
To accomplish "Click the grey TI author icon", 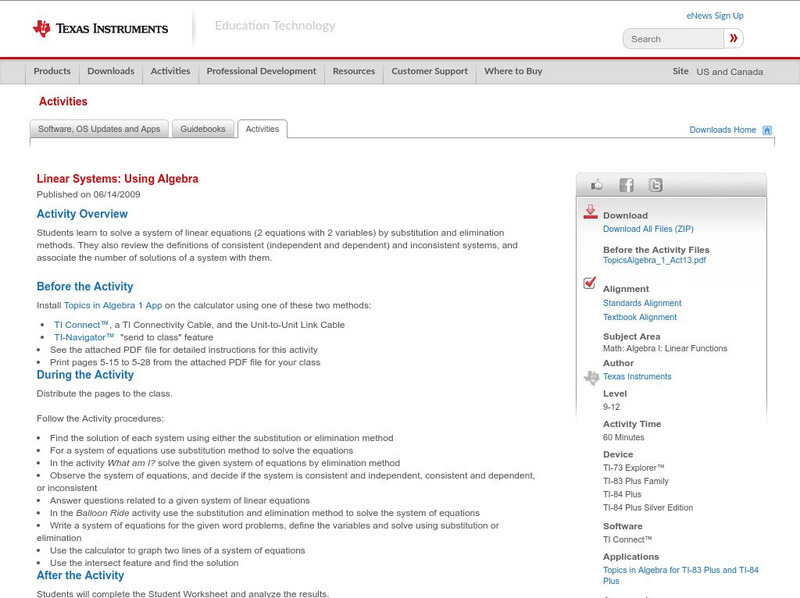I will tap(591, 378).
